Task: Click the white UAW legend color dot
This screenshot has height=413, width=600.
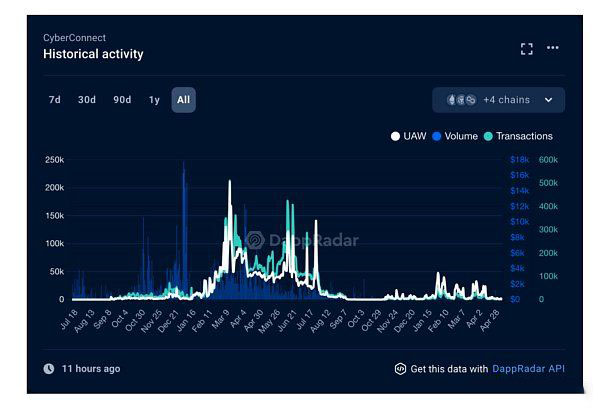Action: coord(396,136)
